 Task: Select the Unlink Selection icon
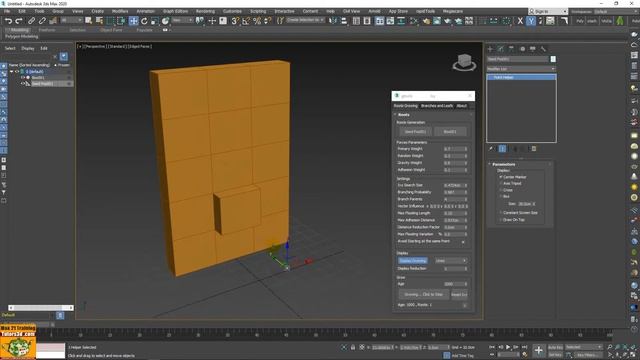42,21
